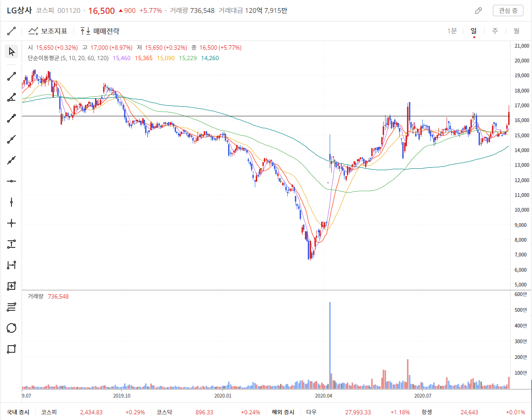The image size is (532, 420).
Task: Click the 2019.10 date axis label
Action: [122, 396]
